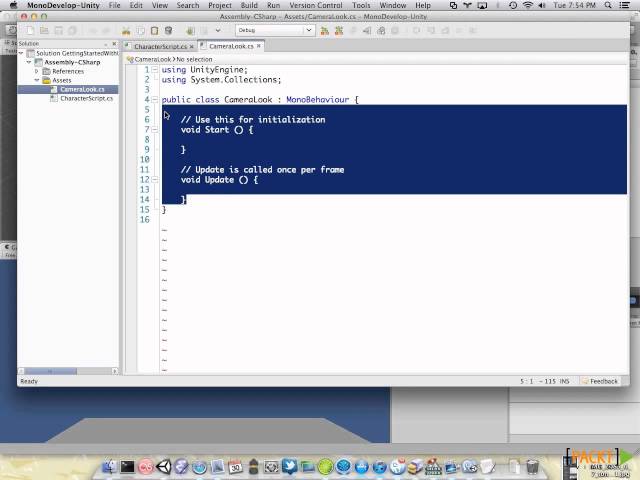Open the Edit menu
This screenshot has width=640, height=480.
tap(136, 5)
